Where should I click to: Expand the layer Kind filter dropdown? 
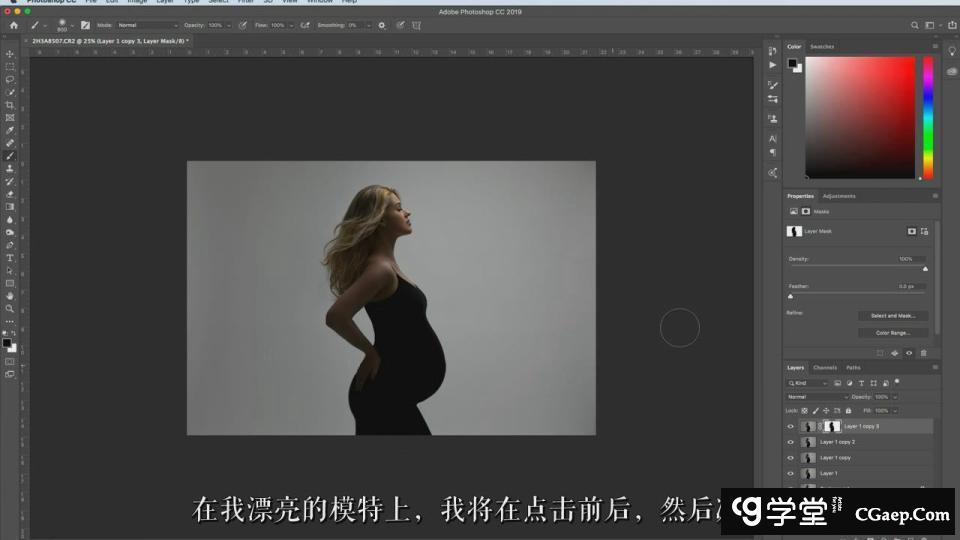tap(808, 383)
